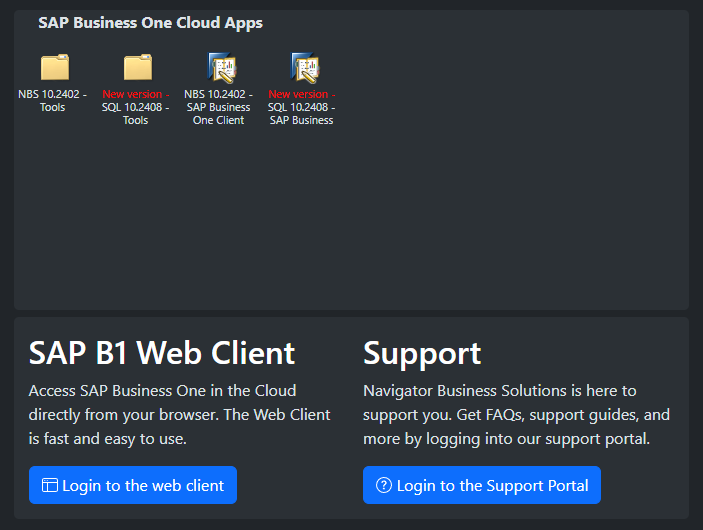Click the 'Support' section heading
This screenshot has width=703, height=530.
click(x=422, y=354)
